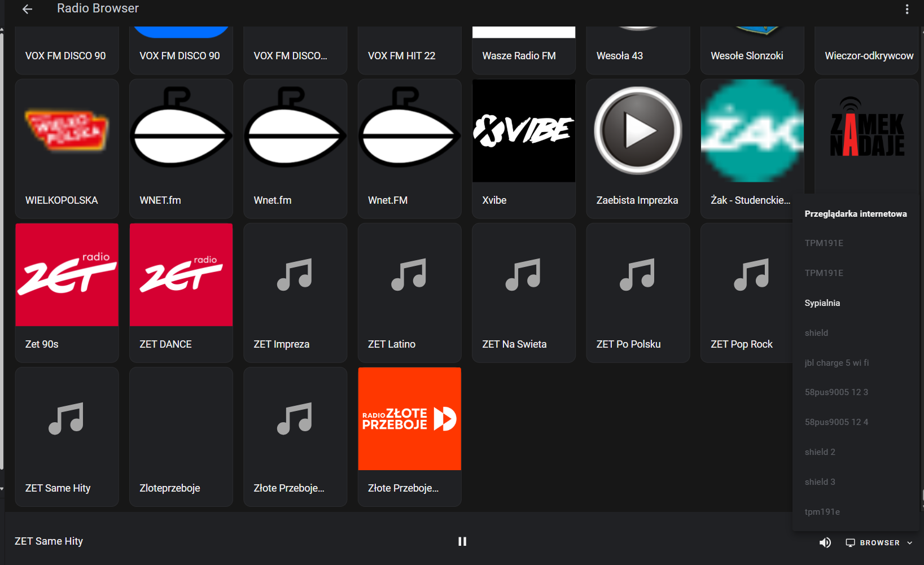Play the ZET Po Polsku station
Viewport: 924px width, 565px height.
click(638, 292)
